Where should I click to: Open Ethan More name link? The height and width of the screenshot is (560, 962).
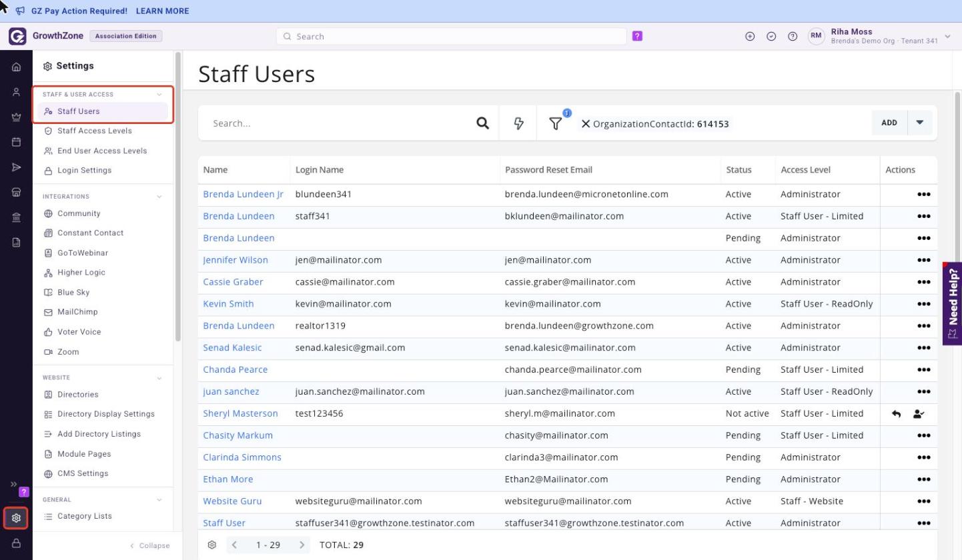pos(228,479)
